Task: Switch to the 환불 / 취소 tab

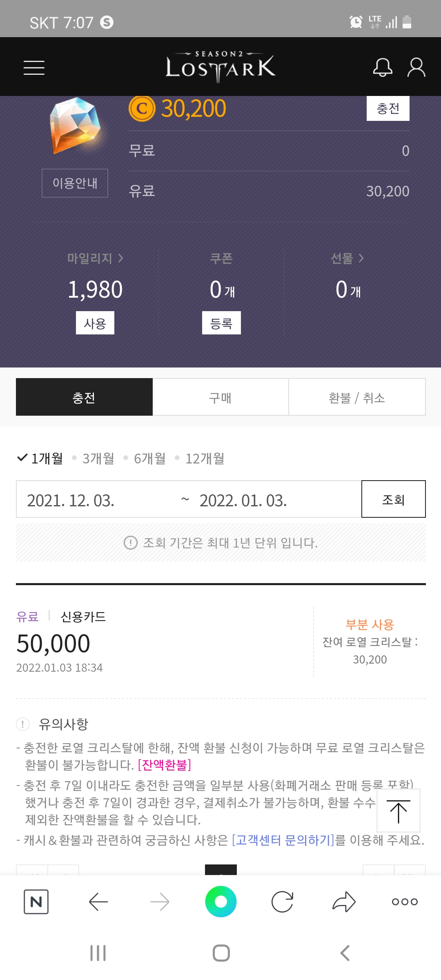Action: click(x=357, y=397)
